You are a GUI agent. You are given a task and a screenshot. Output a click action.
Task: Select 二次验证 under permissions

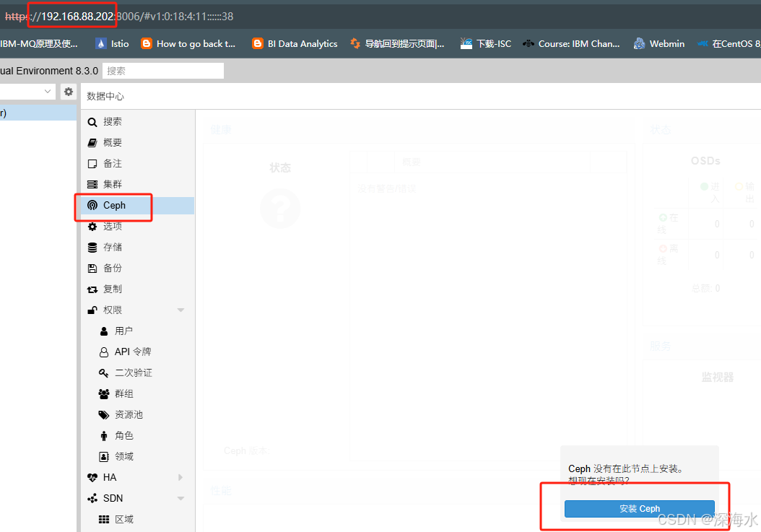point(138,372)
